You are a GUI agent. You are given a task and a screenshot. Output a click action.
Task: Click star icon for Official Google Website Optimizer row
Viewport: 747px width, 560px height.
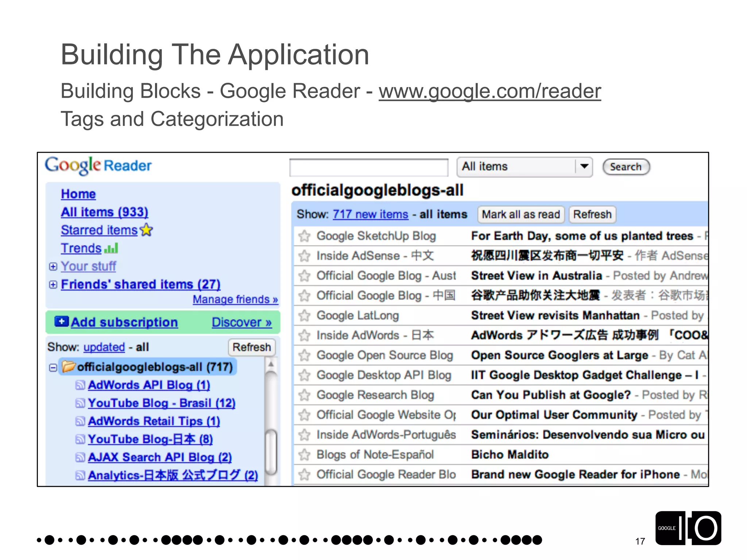point(304,415)
